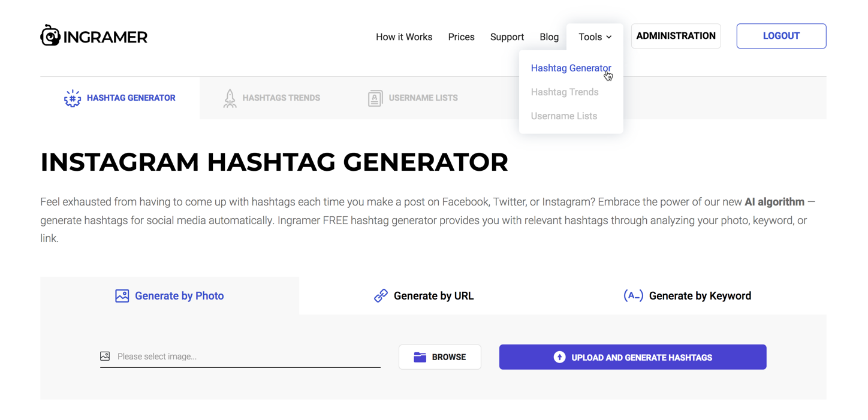Click the Logout button

pos(781,36)
